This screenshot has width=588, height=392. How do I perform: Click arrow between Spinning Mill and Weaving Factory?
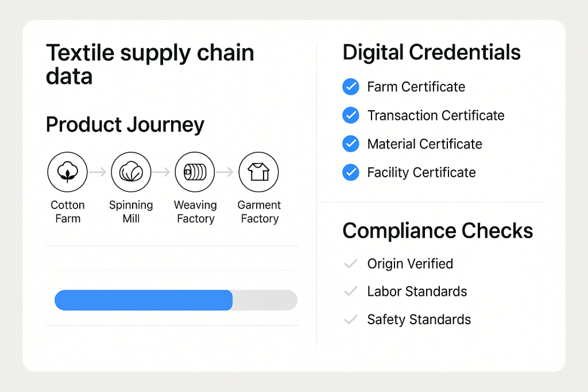click(163, 172)
